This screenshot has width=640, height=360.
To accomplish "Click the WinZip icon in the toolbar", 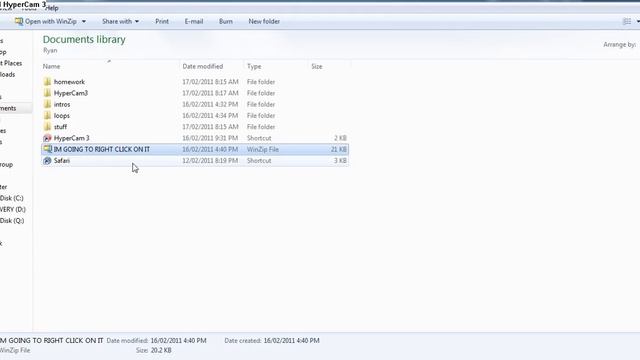I will click(19, 21).
